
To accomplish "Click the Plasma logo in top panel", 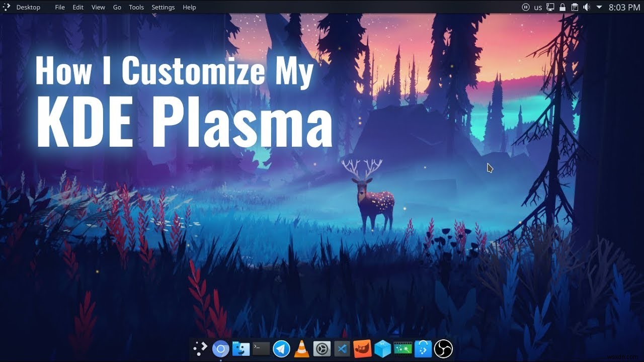I will click(x=7, y=7).
